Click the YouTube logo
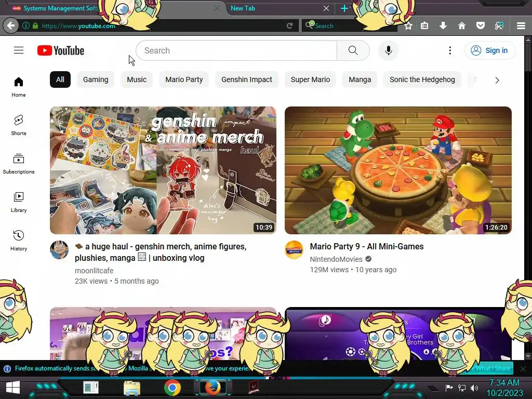 point(61,50)
